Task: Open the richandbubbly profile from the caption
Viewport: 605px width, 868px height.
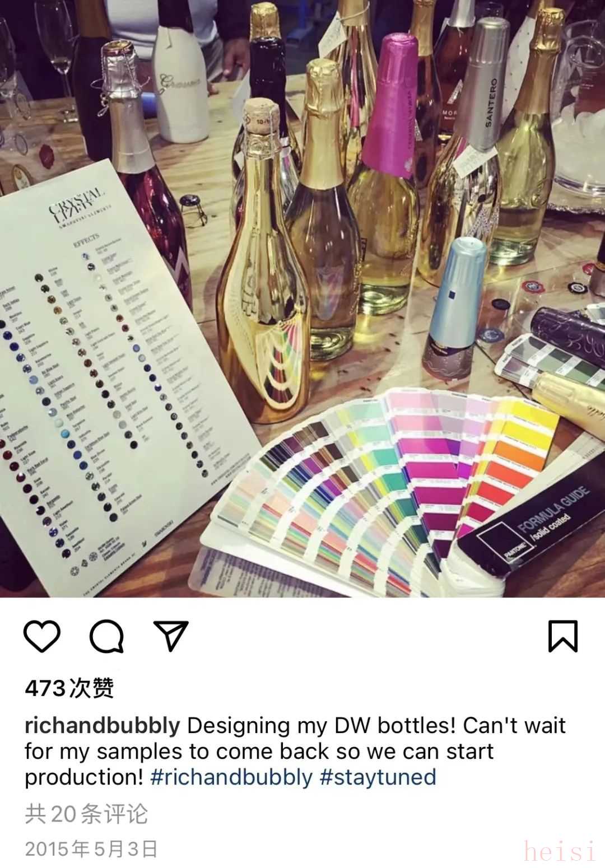Action: [x=103, y=726]
